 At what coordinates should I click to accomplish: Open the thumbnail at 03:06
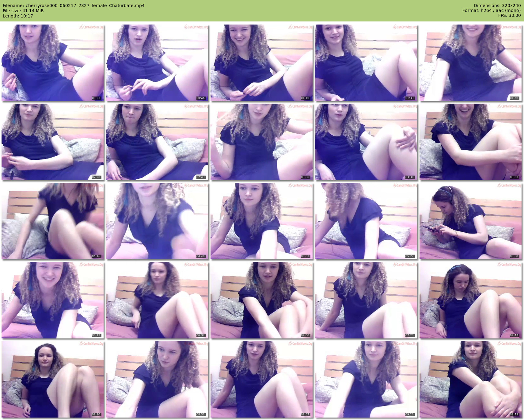coord(261,142)
